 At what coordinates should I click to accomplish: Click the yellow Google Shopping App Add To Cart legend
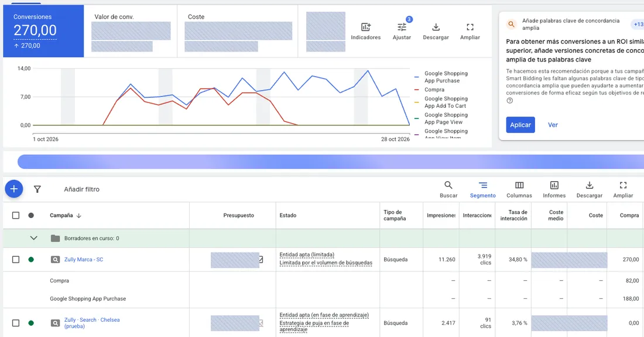[x=441, y=103]
